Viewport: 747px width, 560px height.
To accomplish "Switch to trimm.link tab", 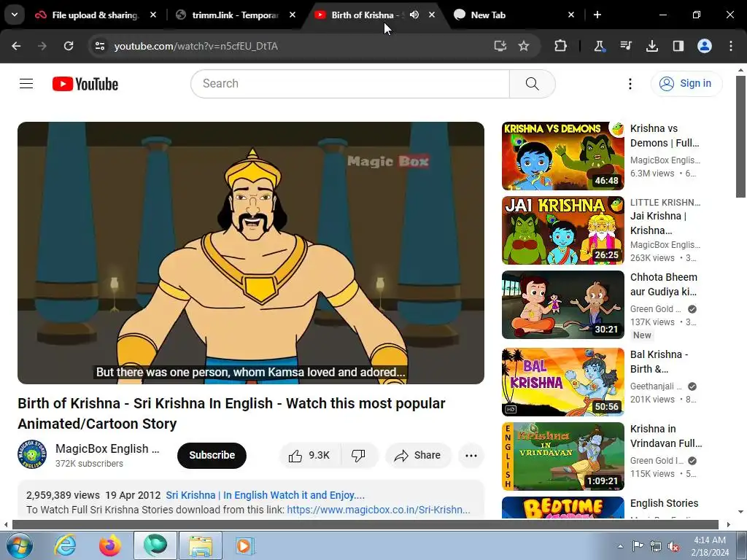I will click(x=236, y=15).
